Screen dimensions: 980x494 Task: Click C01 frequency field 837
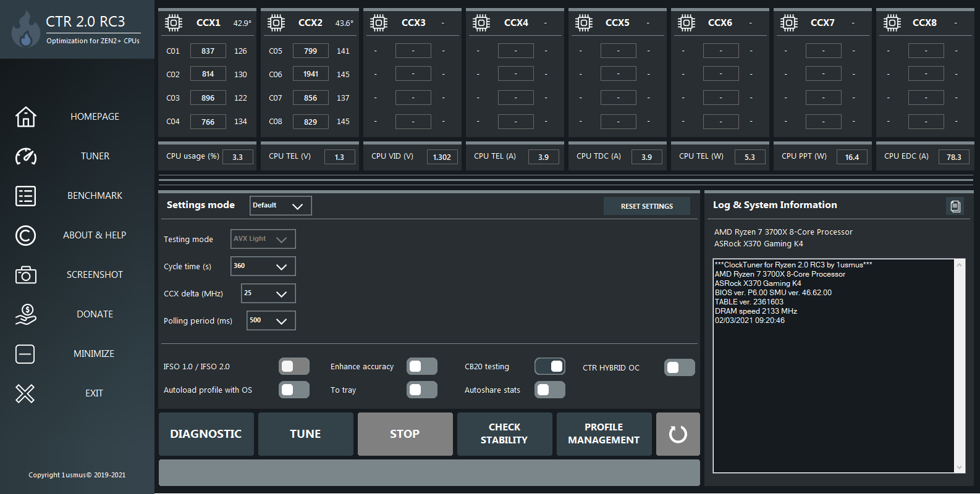pyautogui.click(x=208, y=51)
